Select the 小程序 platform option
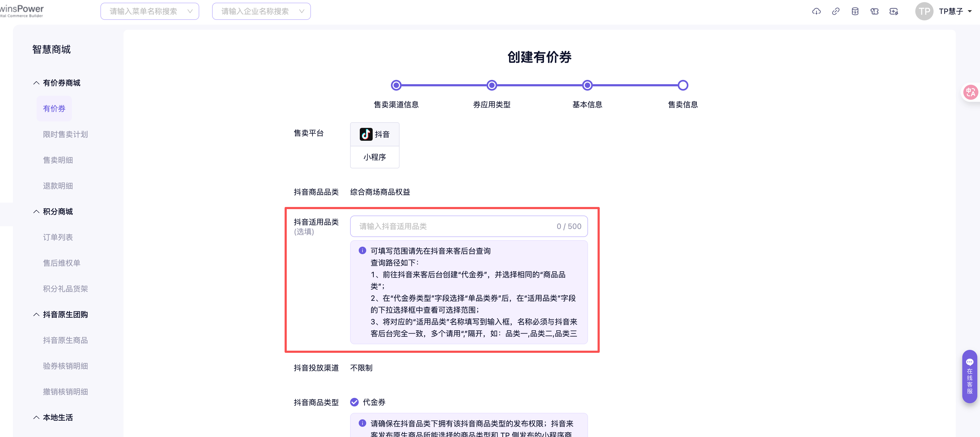The width and height of the screenshot is (980, 437). tap(374, 157)
